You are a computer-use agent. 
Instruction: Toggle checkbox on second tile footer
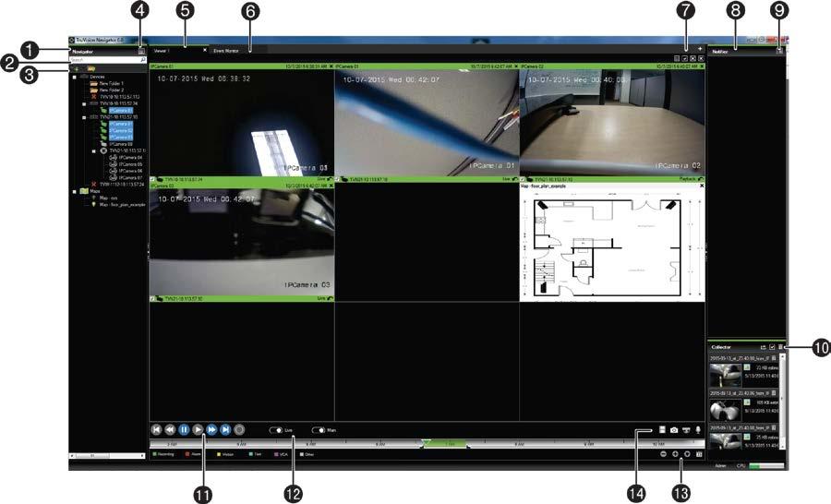pyautogui.click(x=338, y=180)
